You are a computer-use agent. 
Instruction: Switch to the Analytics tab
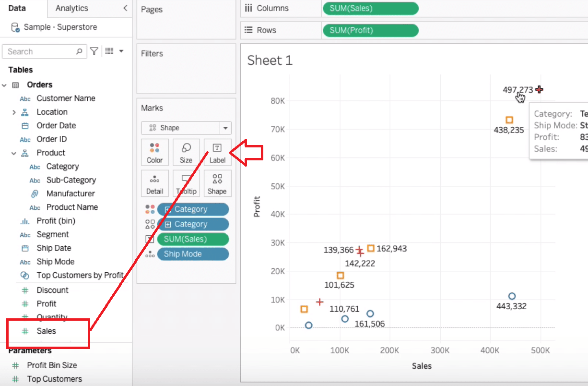tap(72, 8)
